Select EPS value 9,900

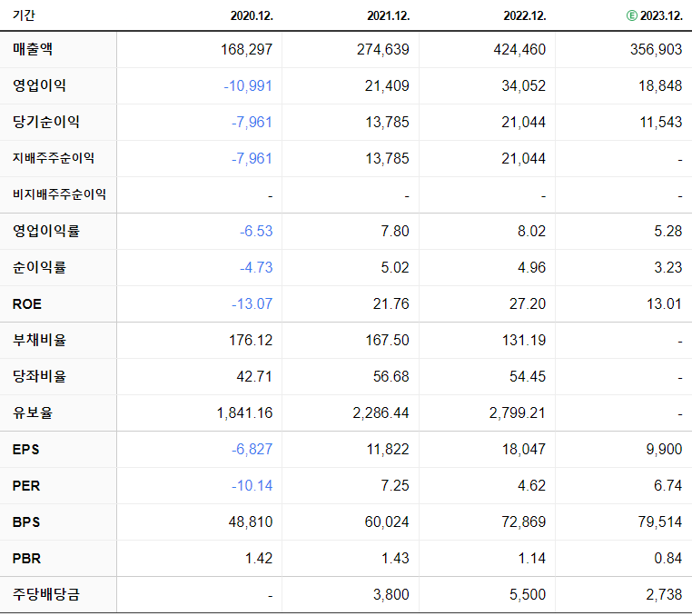[664, 449]
